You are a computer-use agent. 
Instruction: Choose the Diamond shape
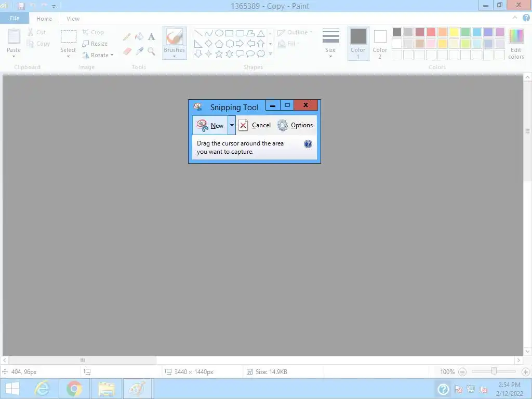(209, 44)
